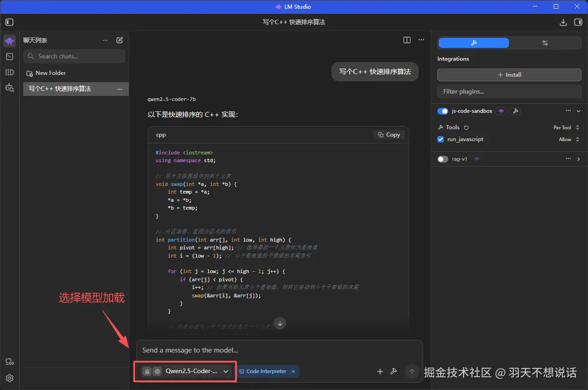Focus the Filter plugins field
588x390 pixels.
click(509, 91)
